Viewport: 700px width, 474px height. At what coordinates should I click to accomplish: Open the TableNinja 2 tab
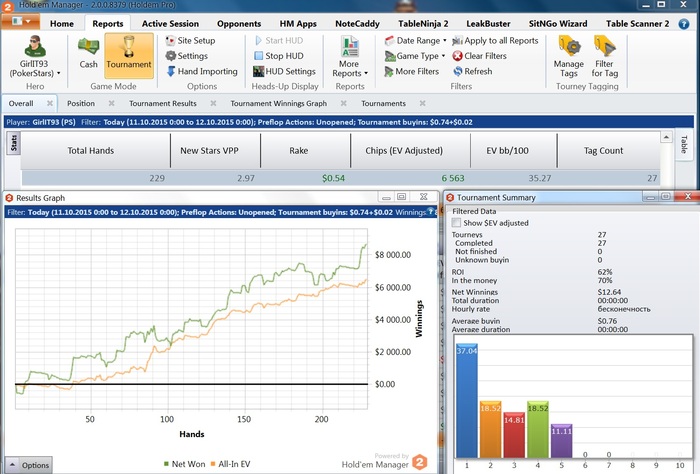tap(423, 24)
